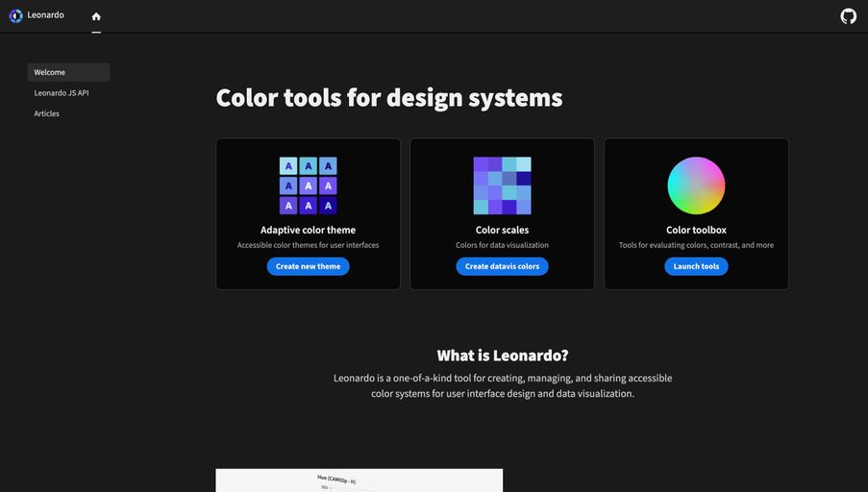Click the Home icon tab
The image size is (868, 492).
click(x=96, y=16)
